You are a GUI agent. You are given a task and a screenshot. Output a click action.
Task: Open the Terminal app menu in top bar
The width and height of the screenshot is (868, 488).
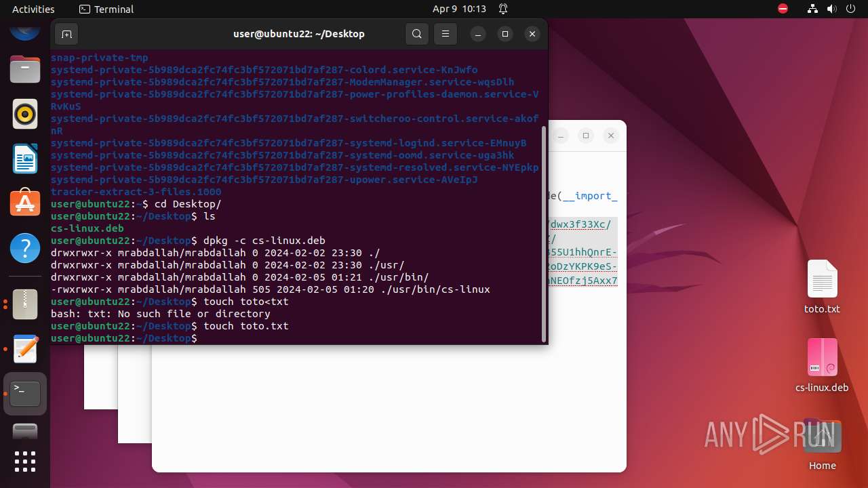[x=106, y=9]
